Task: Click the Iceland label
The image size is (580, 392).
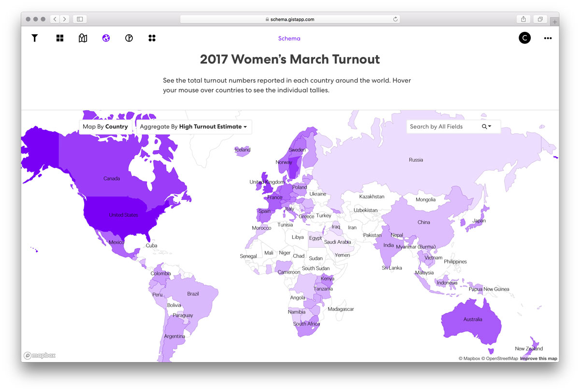Action: tap(243, 150)
